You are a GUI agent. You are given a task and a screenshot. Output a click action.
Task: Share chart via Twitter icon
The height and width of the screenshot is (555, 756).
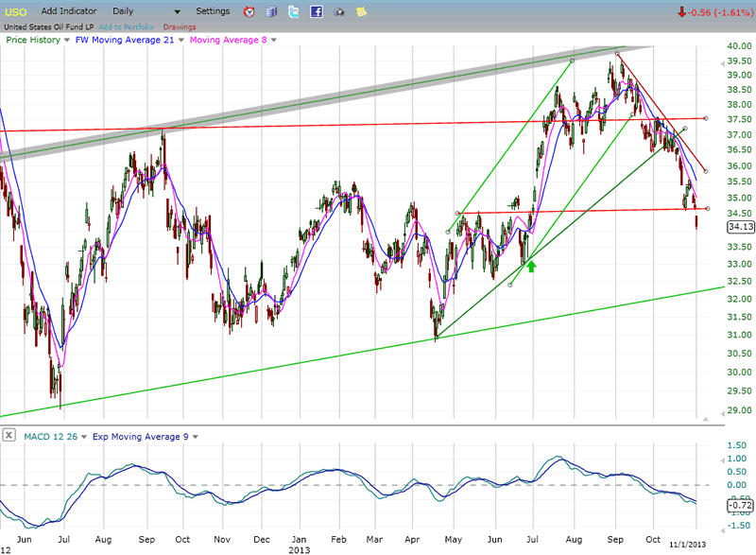click(294, 12)
